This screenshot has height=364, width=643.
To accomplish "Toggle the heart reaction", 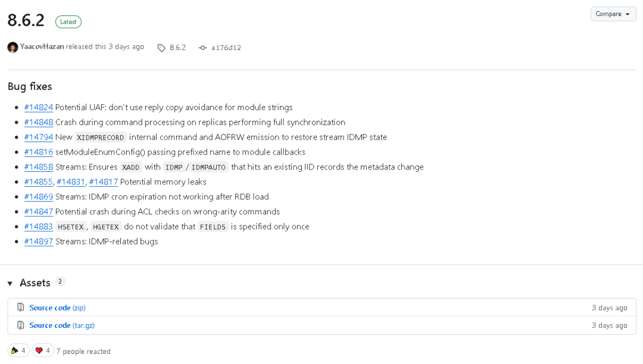I will tap(43, 350).
